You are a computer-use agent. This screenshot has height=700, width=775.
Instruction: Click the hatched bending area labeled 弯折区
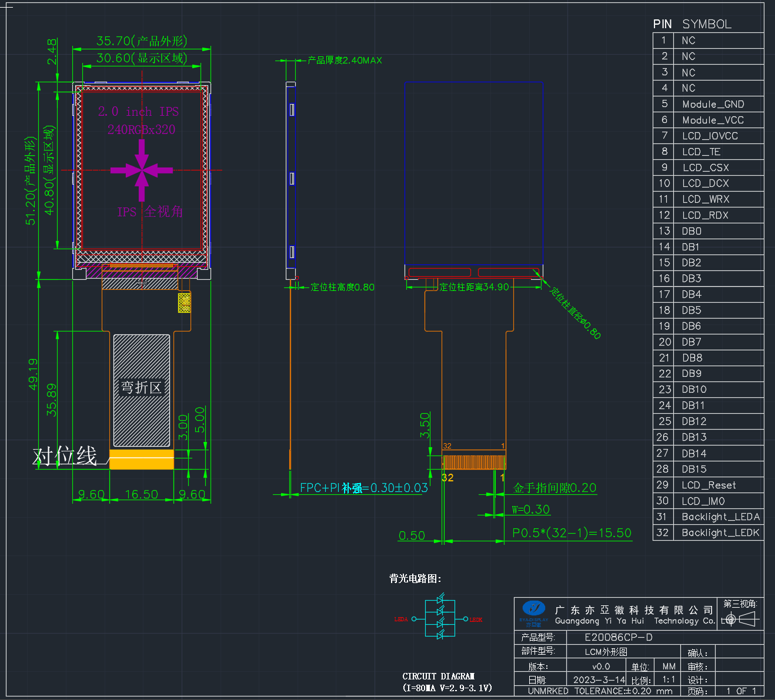(x=142, y=391)
